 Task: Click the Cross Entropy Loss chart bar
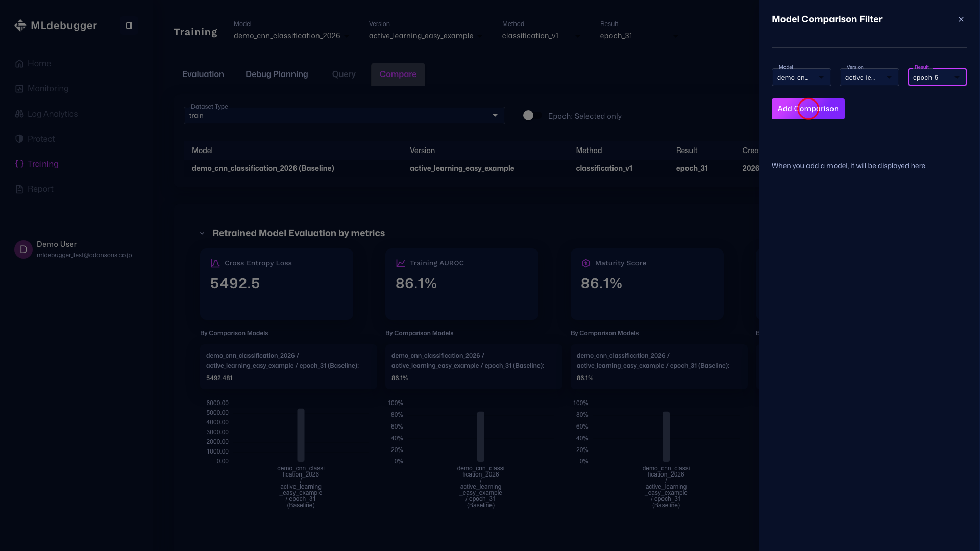click(x=301, y=435)
